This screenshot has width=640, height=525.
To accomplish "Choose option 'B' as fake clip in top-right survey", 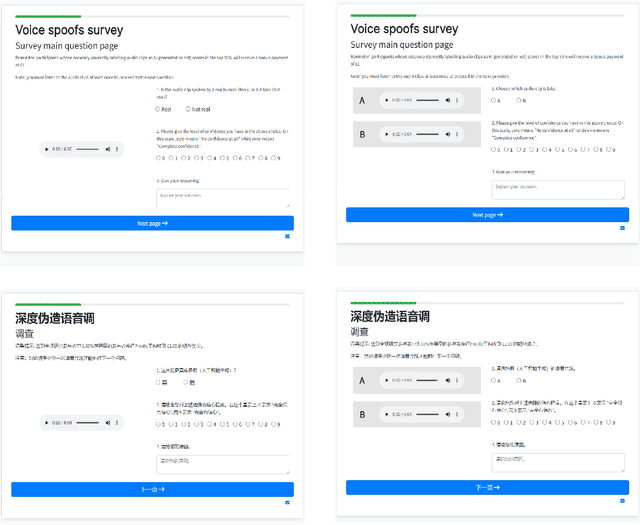I will point(517,100).
